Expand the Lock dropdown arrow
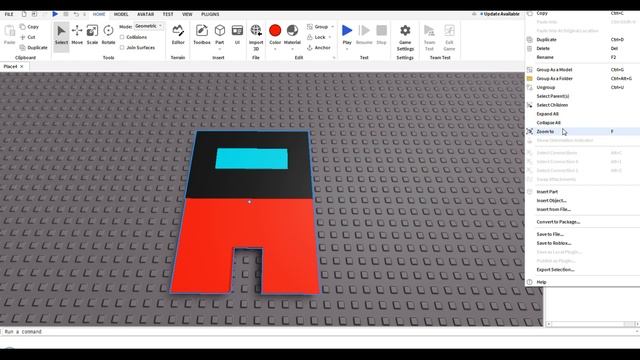Image resolution: width=640 pixels, height=360 pixels. click(x=330, y=37)
